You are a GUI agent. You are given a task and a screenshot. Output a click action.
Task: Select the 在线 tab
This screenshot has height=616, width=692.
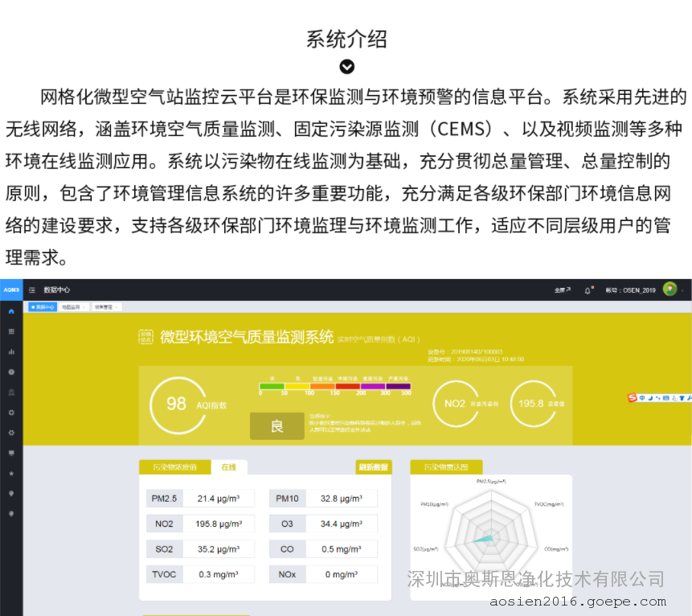tap(229, 467)
